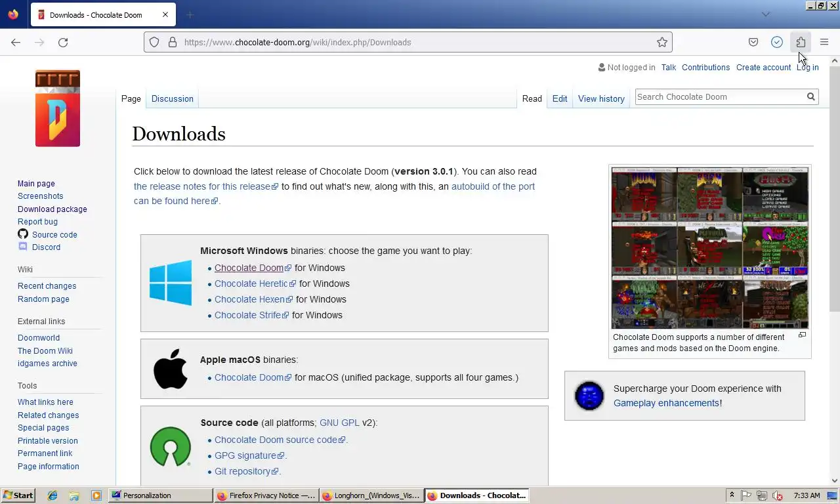Download Chocolate Doom for Windows
The height and width of the screenshot is (504, 840).
(x=253, y=268)
